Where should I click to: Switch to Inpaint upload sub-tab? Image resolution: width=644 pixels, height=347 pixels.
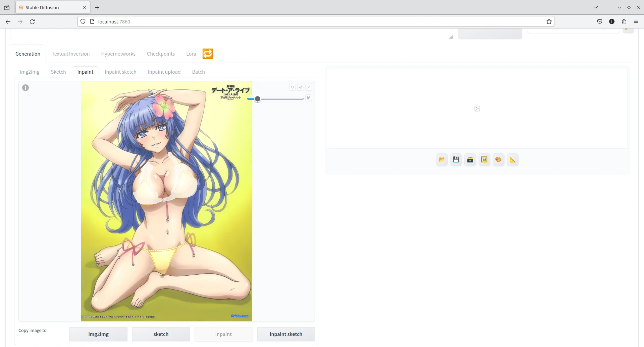point(164,72)
